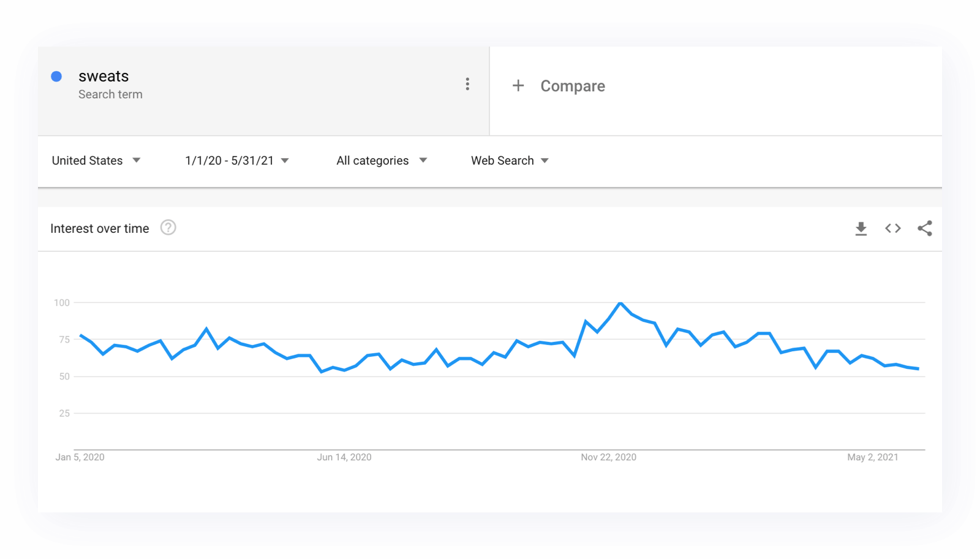
Task: Open the All categories dropdown
Action: pos(381,161)
